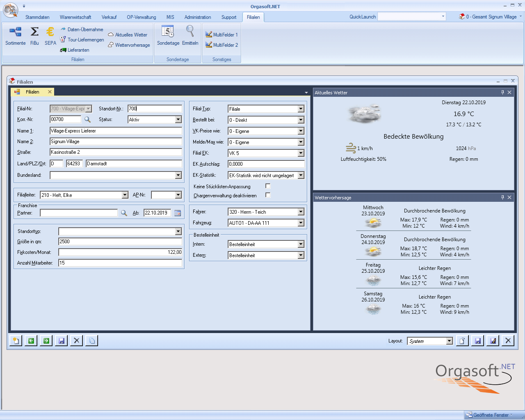Click into the Name 1 text field

pos(116,131)
